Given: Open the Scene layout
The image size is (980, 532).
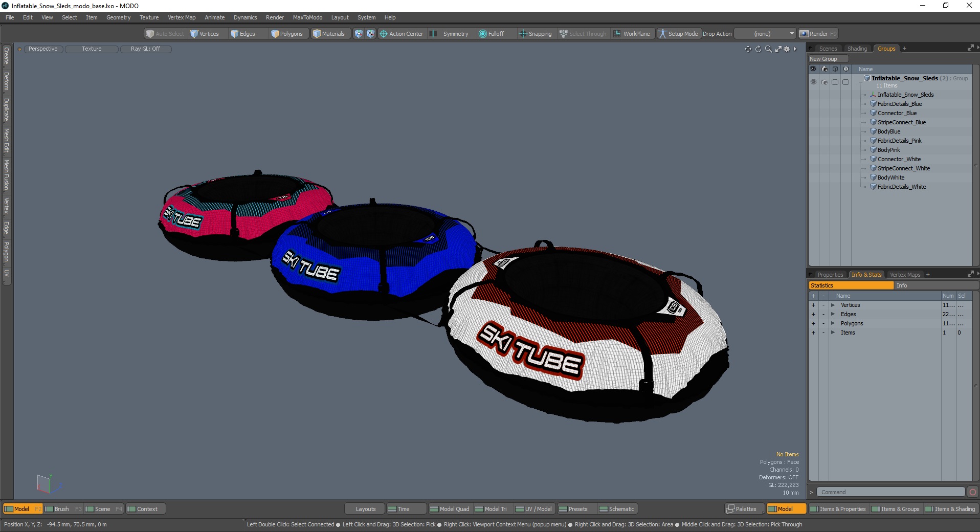Looking at the screenshot, I should (x=103, y=509).
